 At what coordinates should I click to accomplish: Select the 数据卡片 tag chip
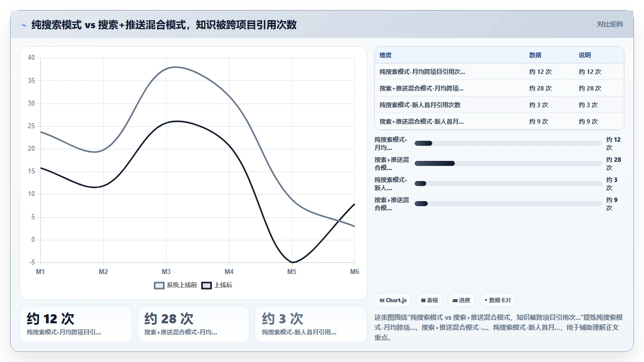[498, 300]
